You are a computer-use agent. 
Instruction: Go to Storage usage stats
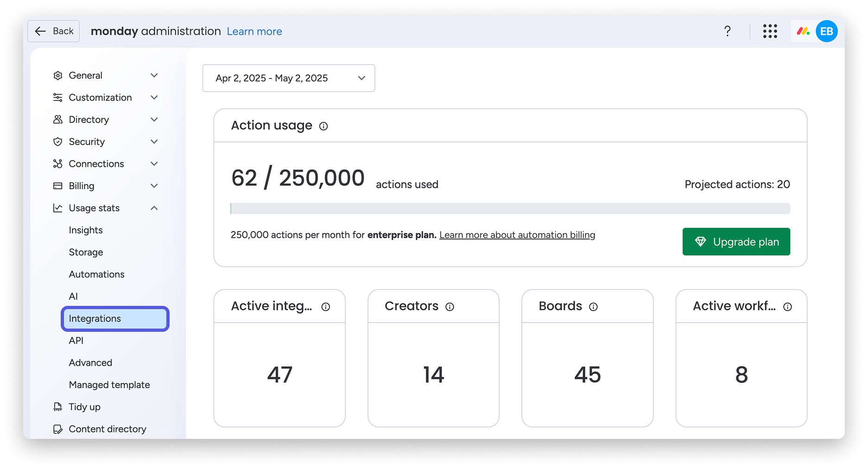coord(86,252)
